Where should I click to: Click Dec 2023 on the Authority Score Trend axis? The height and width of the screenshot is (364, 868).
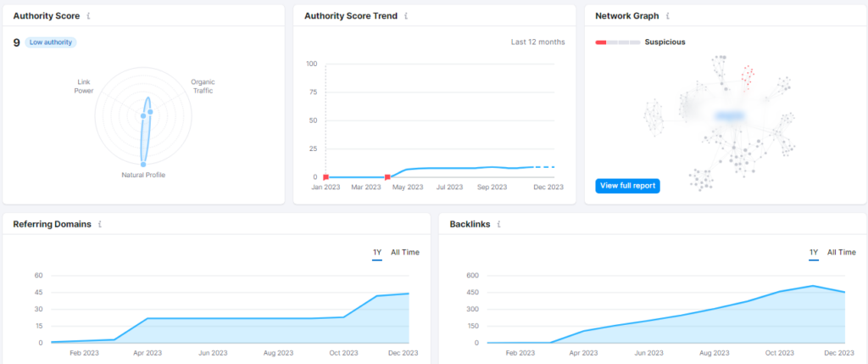pyautogui.click(x=548, y=188)
